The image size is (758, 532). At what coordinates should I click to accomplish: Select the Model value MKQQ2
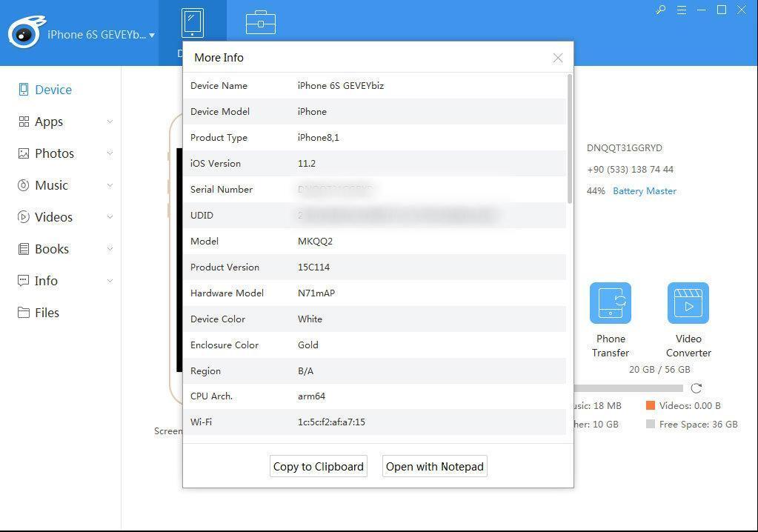point(315,241)
